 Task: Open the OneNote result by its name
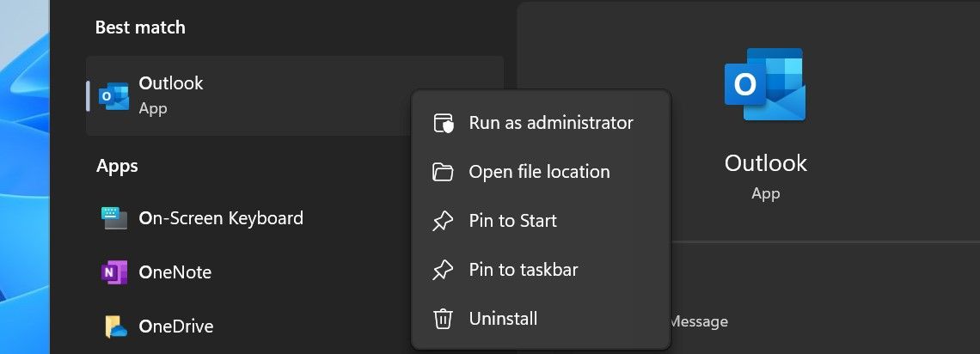175,272
